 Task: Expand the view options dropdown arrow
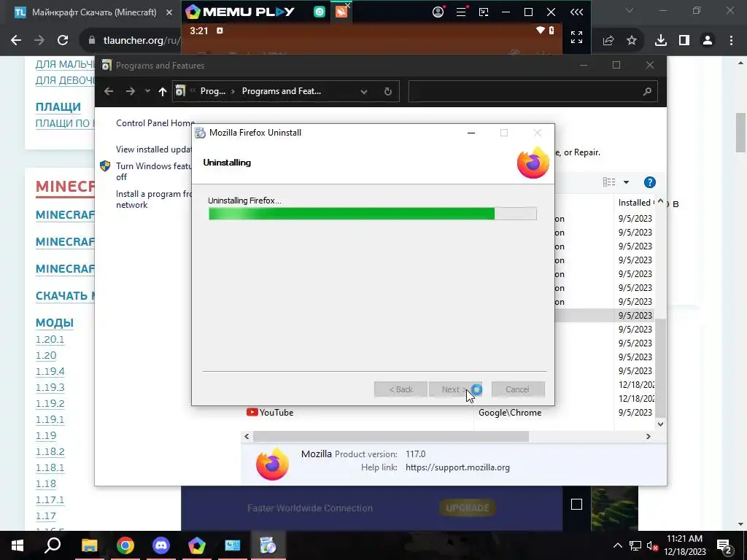coord(626,182)
